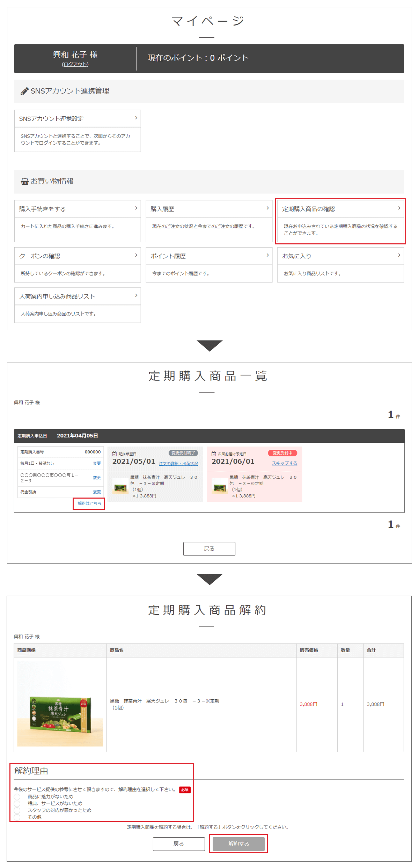Screen dimensions: 419x868
Task: Open the 購入履歴 menu item
Action: 209,209
